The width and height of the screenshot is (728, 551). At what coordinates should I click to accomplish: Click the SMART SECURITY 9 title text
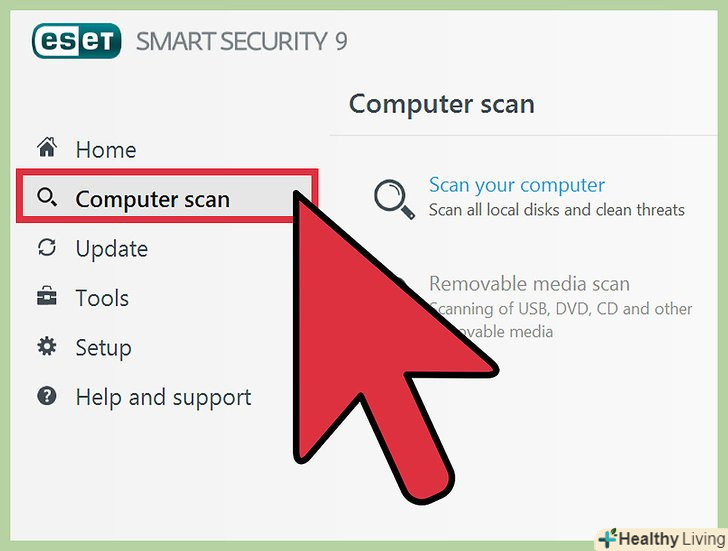[241, 41]
